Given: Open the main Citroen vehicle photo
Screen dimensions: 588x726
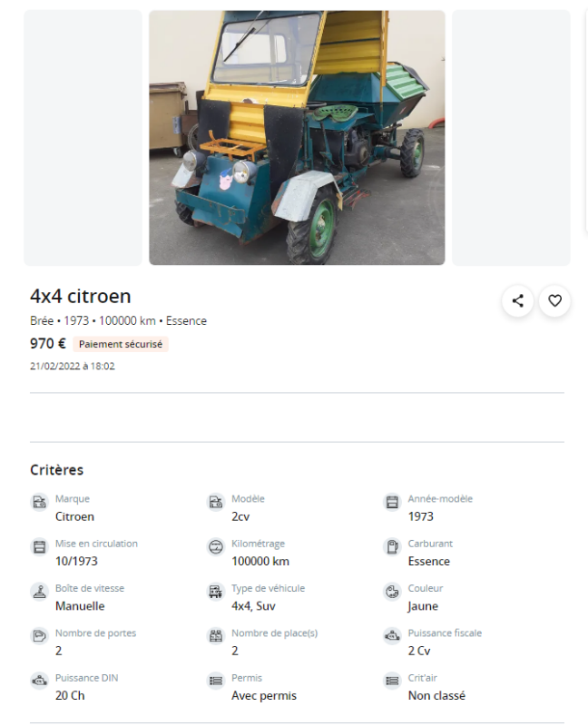Looking at the screenshot, I should click(x=297, y=138).
